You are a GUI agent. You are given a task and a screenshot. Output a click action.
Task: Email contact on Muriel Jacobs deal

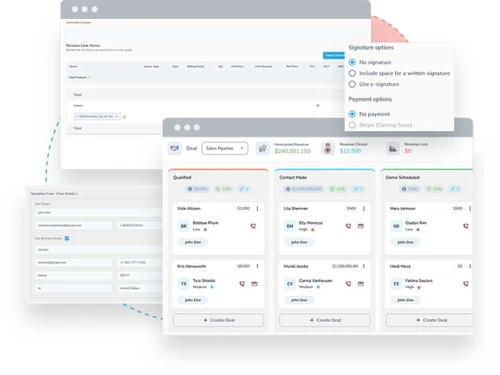(361, 284)
